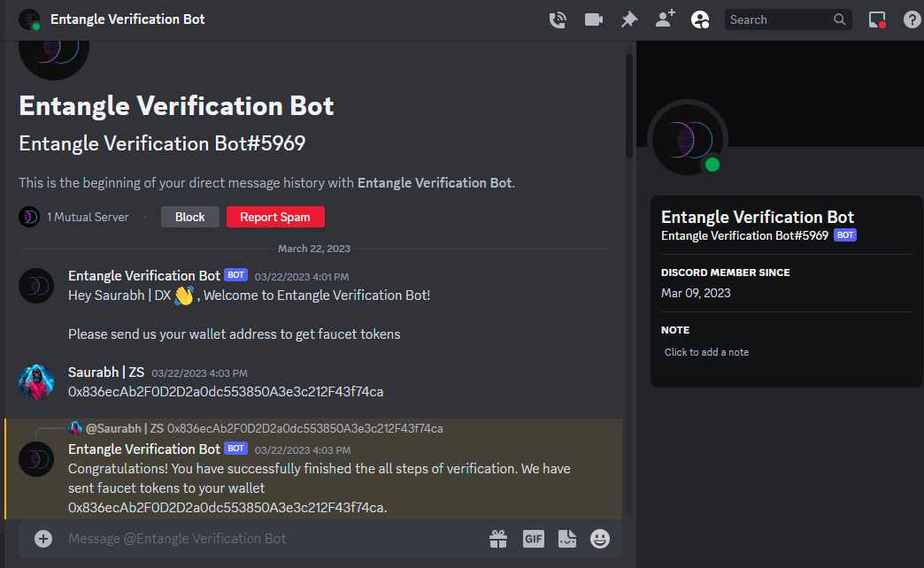Viewport: 924px width, 568px height.
Task: Click Saurabh | ZS user avatar
Action: (x=36, y=381)
